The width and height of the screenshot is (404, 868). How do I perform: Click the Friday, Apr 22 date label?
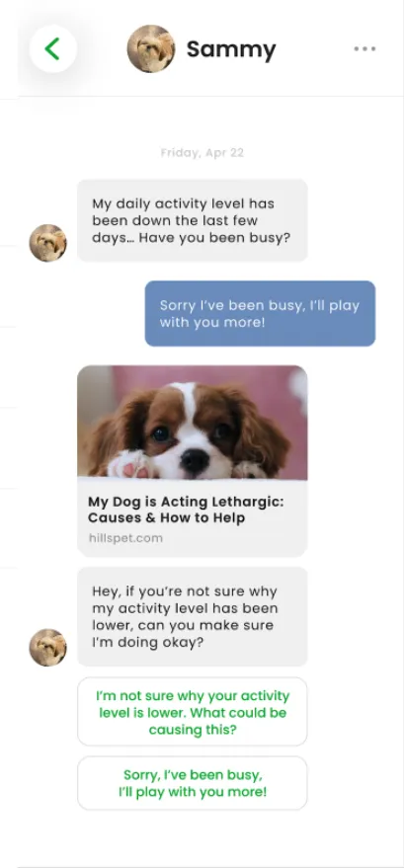click(x=202, y=153)
